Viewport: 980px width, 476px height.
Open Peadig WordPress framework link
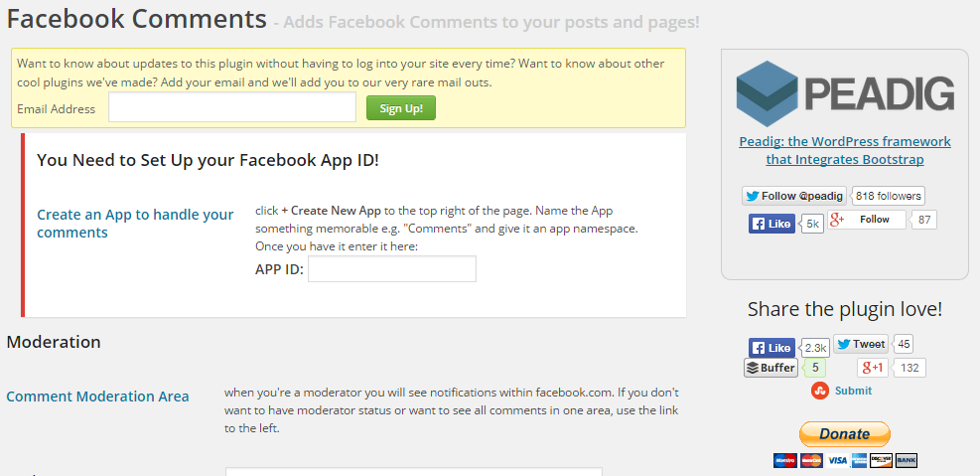coord(845,151)
